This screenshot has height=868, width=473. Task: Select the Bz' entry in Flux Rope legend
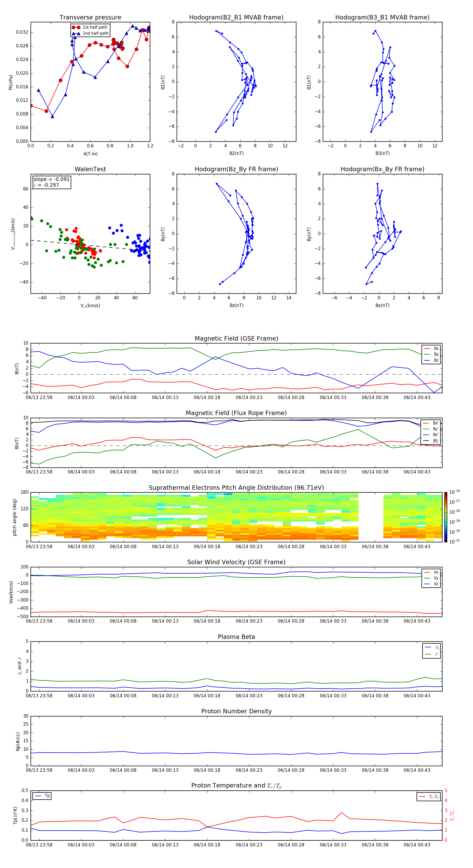(431, 435)
